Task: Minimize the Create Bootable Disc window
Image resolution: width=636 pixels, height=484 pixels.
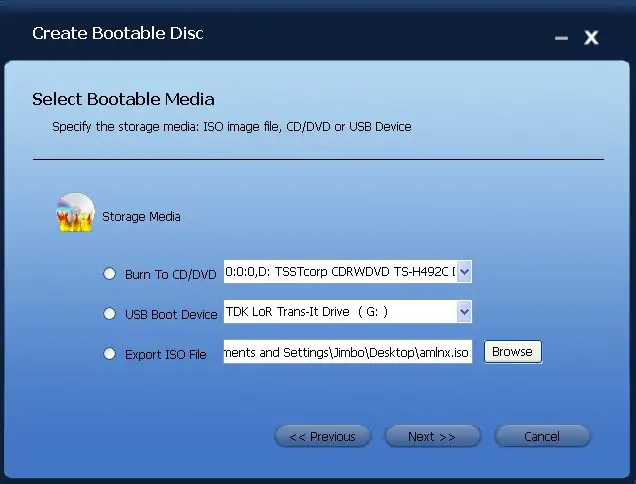Action: pos(561,38)
